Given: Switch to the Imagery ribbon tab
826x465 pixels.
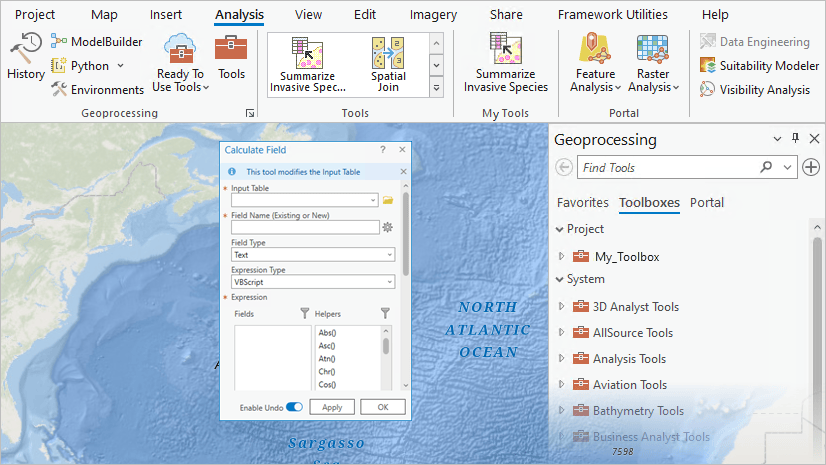Looking at the screenshot, I should [434, 15].
